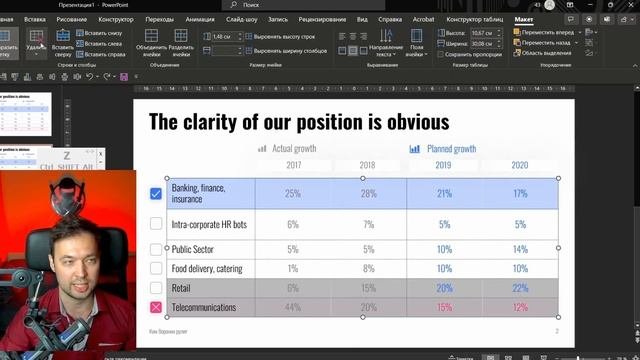Image resolution: width=640 pixels, height=360 pixels.
Task: Switch to the Вставка tab
Action: tap(35, 19)
